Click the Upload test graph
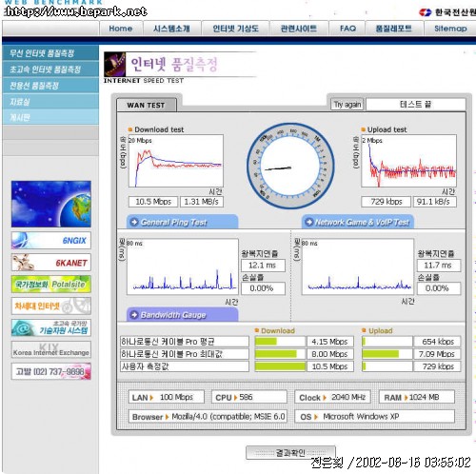The width and height of the screenshot is (476, 474). 409,161
